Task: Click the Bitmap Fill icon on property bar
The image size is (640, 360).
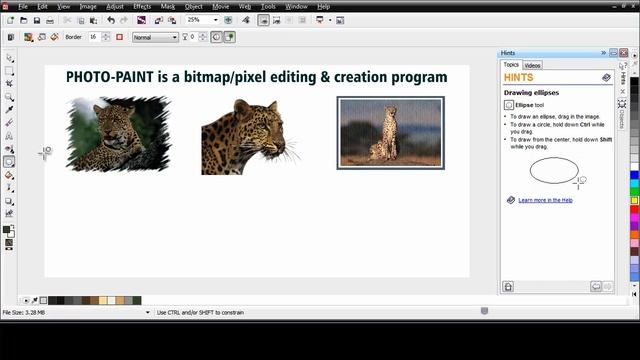Action: coord(42,37)
